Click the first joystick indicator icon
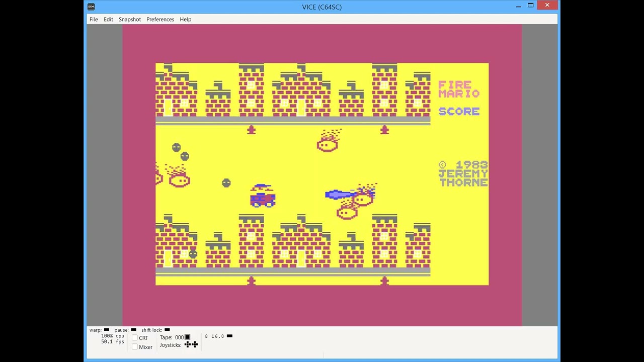 pyautogui.click(x=187, y=344)
